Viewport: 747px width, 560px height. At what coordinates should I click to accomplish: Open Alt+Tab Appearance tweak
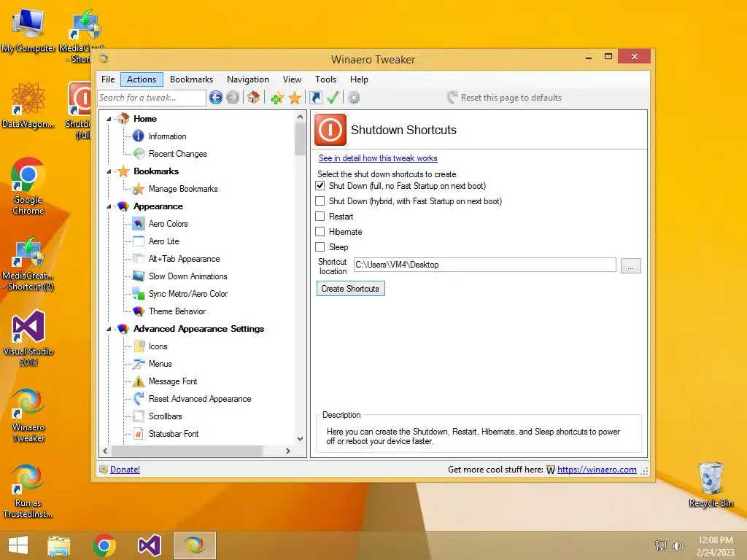click(x=184, y=259)
